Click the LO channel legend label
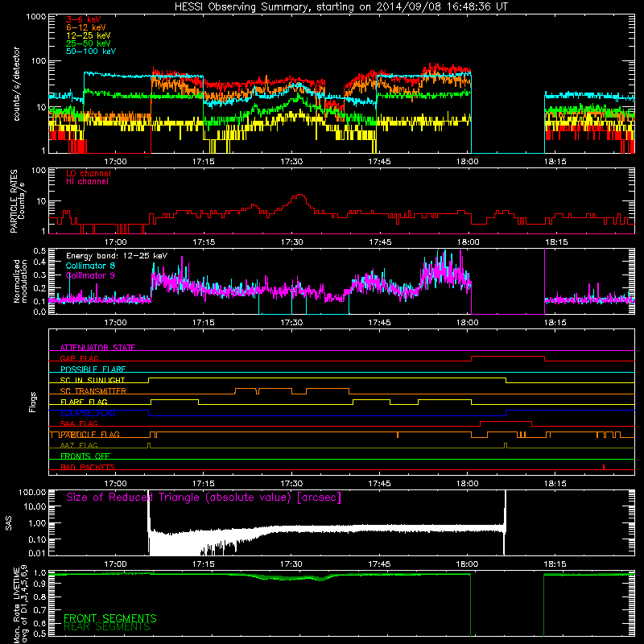The height and width of the screenshot is (644, 644). [x=89, y=173]
